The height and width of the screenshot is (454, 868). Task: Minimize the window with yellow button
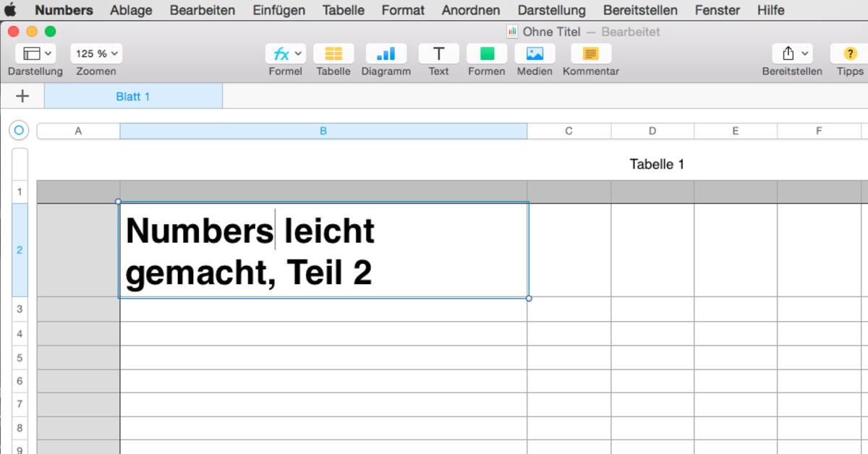[x=32, y=31]
